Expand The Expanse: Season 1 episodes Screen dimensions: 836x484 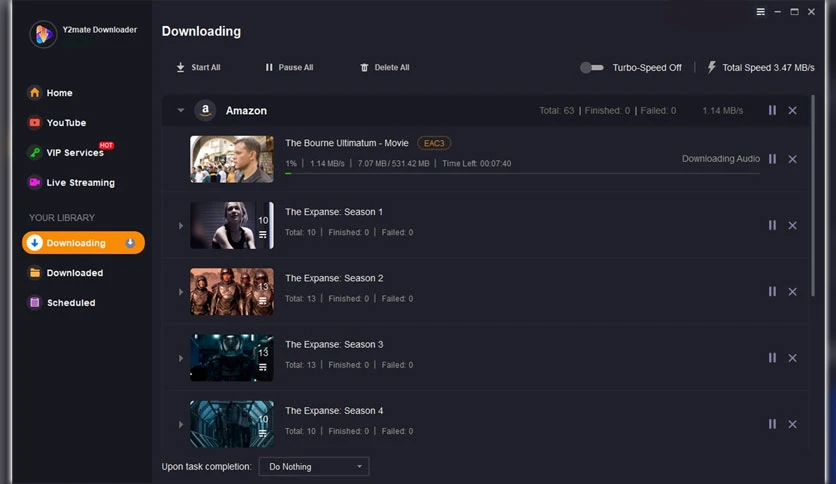tap(181, 225)
